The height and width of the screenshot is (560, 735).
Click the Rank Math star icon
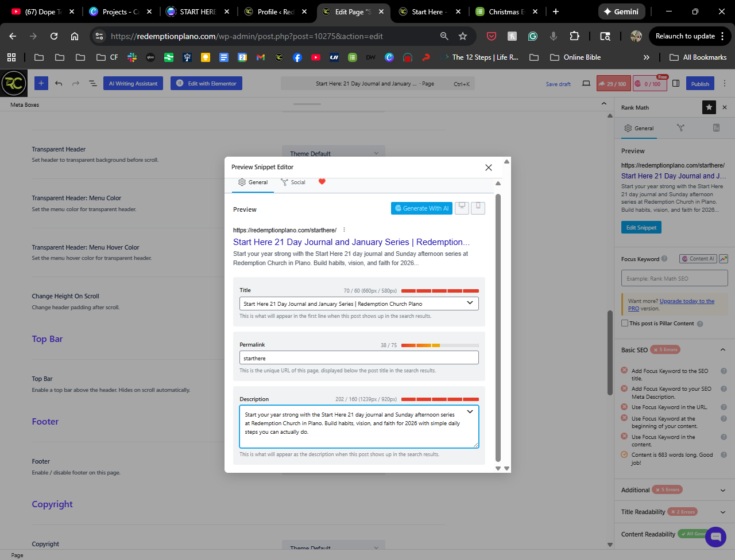pos(709,107)
